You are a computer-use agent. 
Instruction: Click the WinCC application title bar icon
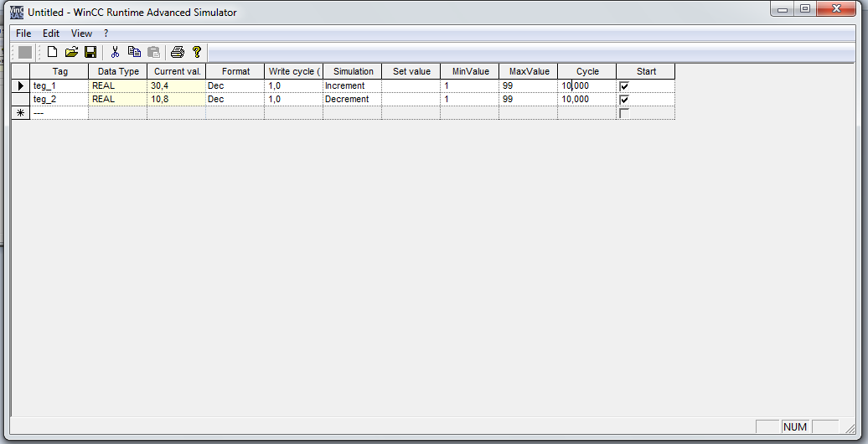[x=17, y=12]
